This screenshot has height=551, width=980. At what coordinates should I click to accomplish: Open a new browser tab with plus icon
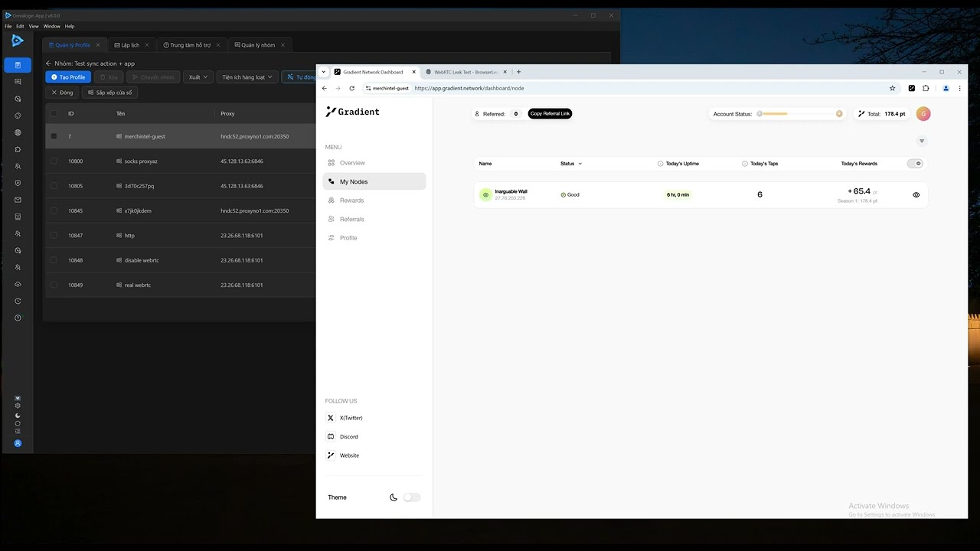pyautogui.click(x=518, y=72)
